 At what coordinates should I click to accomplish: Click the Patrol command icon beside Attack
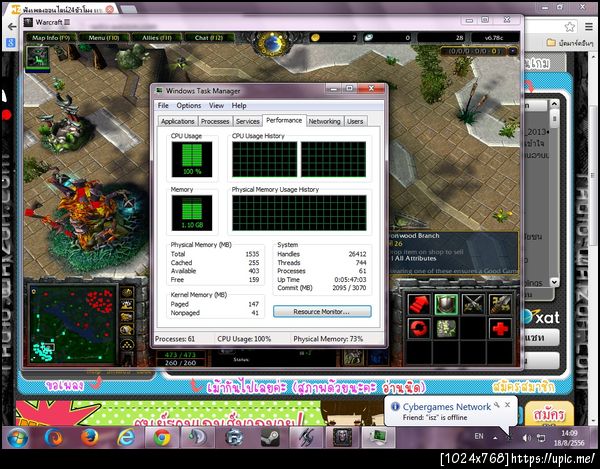[x=500, y=305]
